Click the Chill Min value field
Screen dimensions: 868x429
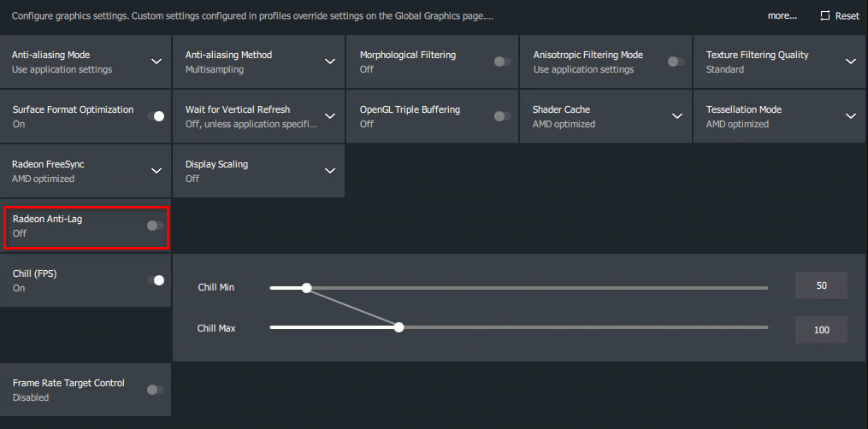coord(821,286)
